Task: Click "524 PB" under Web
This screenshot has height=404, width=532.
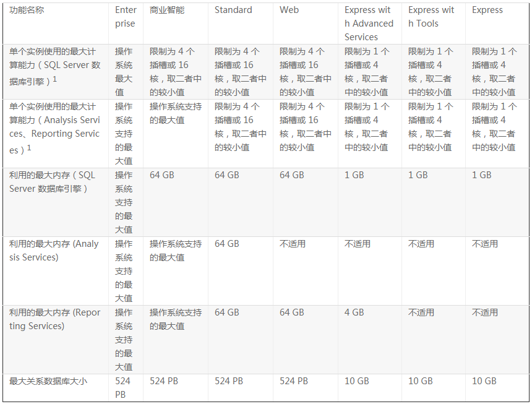Action: [x=294, y=381]
